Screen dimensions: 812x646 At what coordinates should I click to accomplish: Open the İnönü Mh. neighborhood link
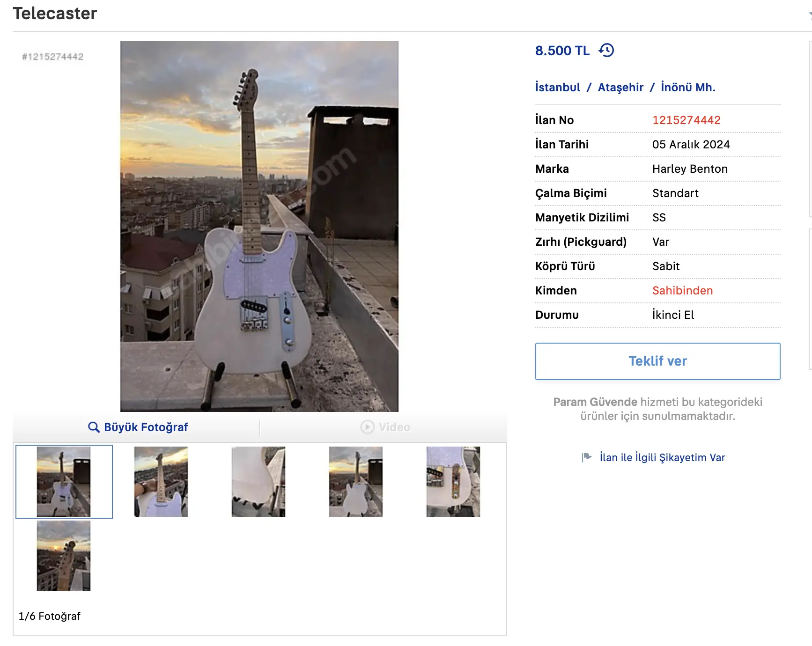(x=687, y=87)
